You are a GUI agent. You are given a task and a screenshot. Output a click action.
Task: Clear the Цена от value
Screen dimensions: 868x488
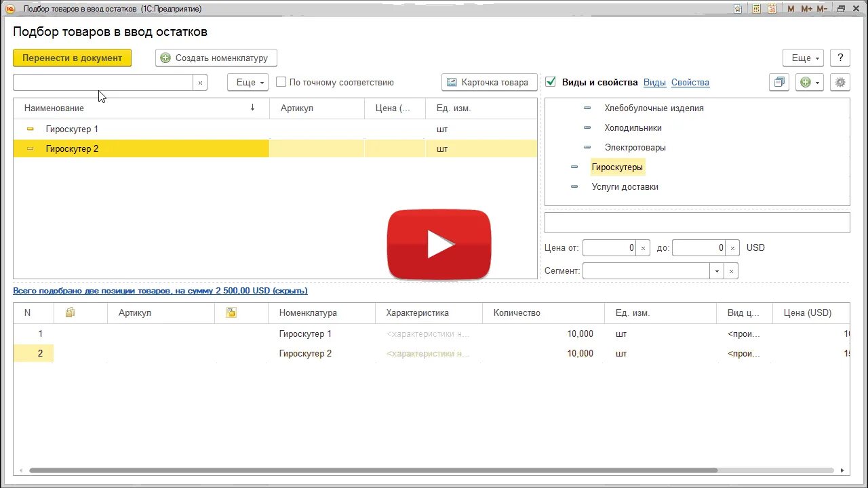[x=643, y=247]
